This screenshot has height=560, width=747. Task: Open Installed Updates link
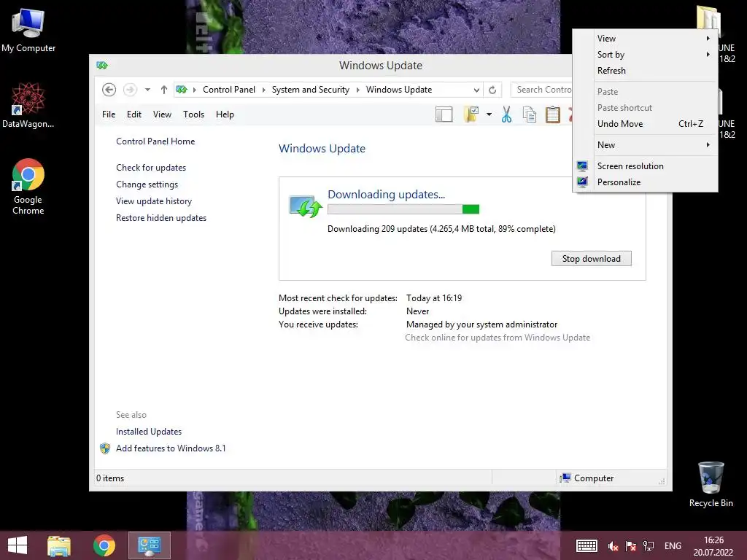click(x=149, y=432)
